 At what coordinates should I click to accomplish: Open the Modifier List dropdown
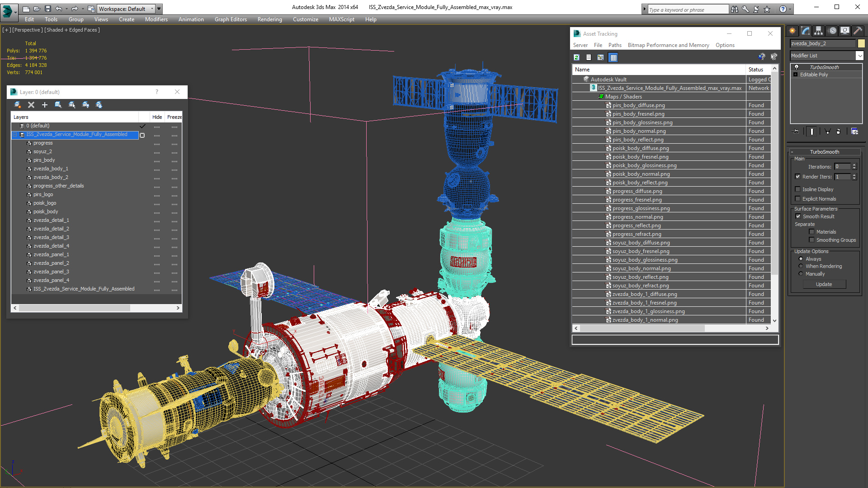coord(859,56)
